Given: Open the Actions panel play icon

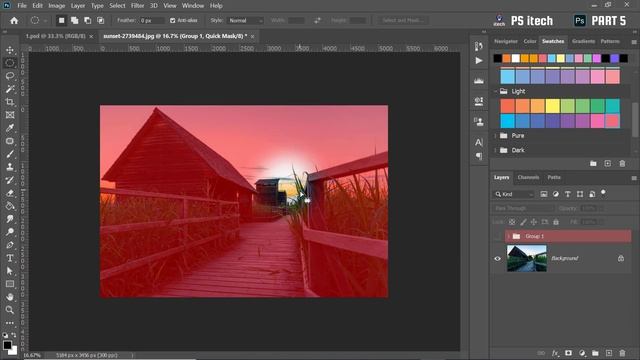Looking at the screenshot, I should tap(479, 61).
